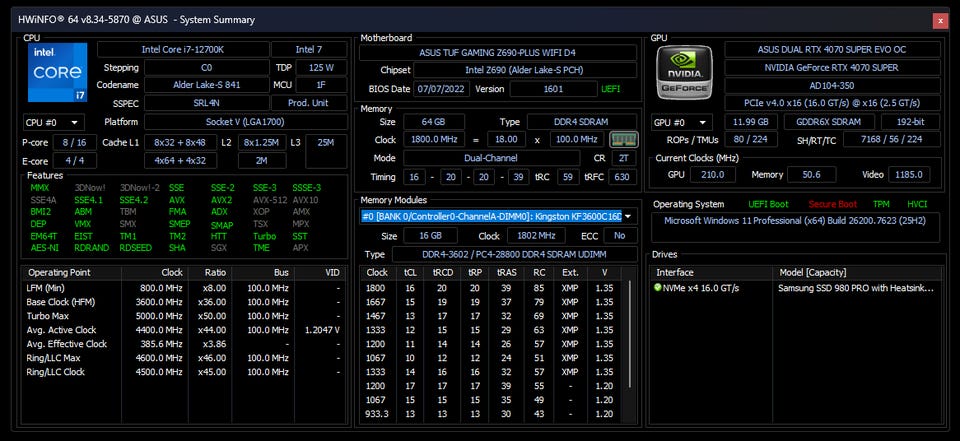
Task: Click the UEFI Boot status indicator
Action: [768, 204]
